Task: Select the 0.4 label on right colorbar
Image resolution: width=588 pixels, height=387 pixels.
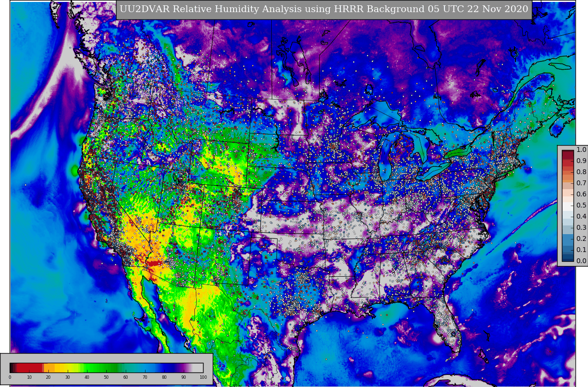Action: tap(581, 217)
